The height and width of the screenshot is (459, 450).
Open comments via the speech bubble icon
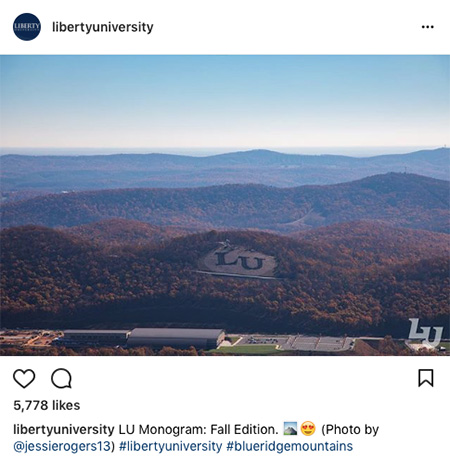pyautogui.click(x=61, y=378)
